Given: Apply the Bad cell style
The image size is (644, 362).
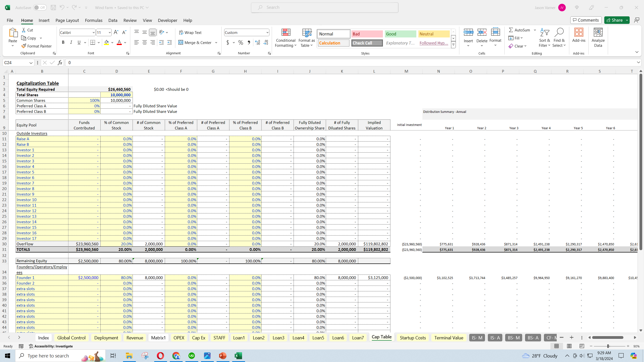Looking at the screenshot, I should pyautogui.click(x=367, y=34).
